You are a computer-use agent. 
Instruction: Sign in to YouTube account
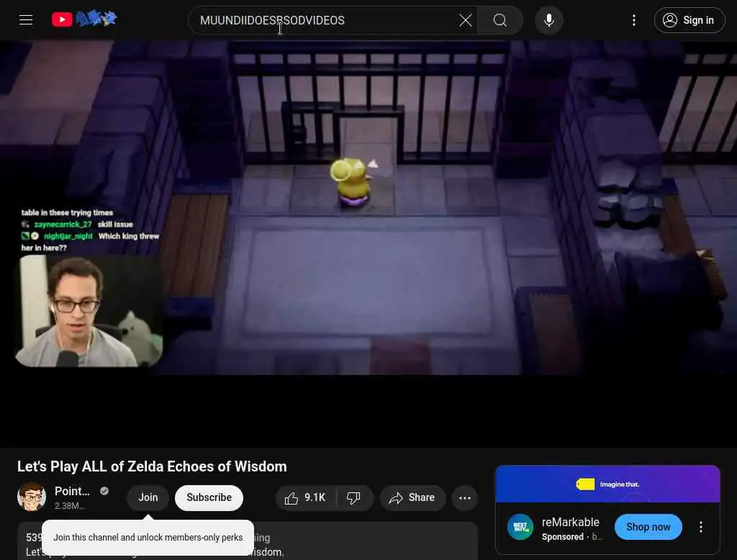(689, 20)
